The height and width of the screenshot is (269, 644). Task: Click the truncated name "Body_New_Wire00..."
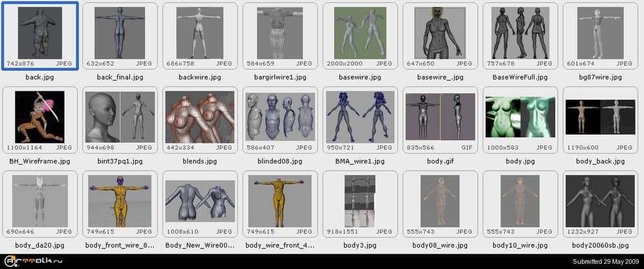200,246
